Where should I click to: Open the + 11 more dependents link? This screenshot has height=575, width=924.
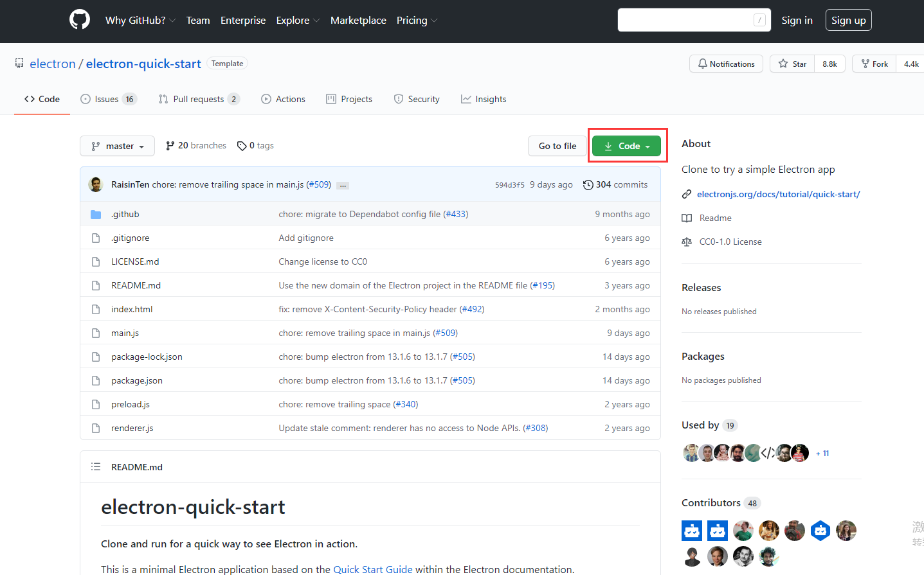pyautogui.click(x=822, y=454)
